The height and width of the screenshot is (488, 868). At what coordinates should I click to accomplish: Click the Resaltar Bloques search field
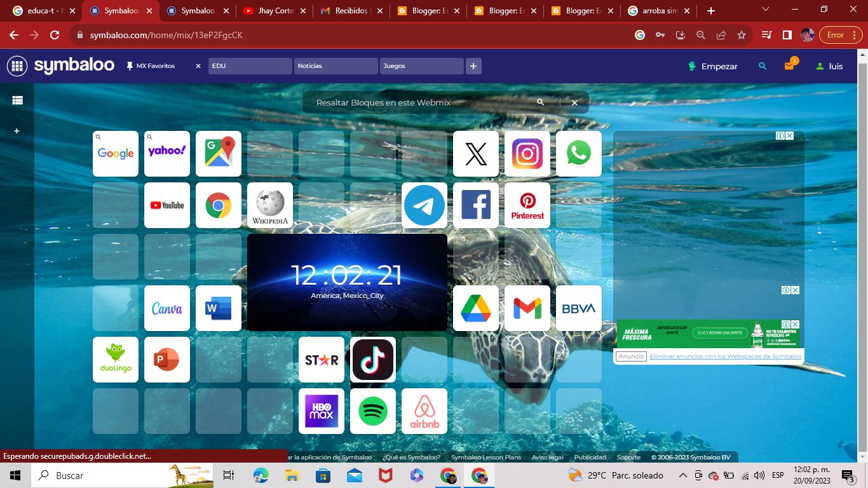pyautogui.click(x=419, y=102)
